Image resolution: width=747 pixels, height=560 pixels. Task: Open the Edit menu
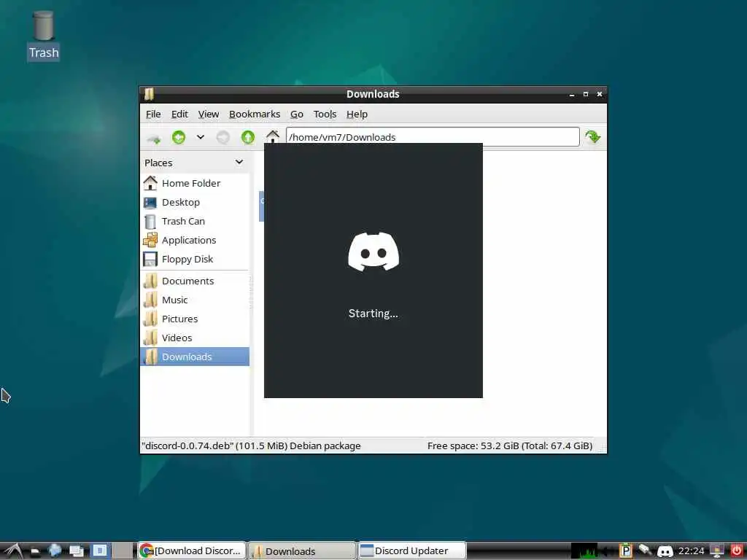tap(179, 114)
